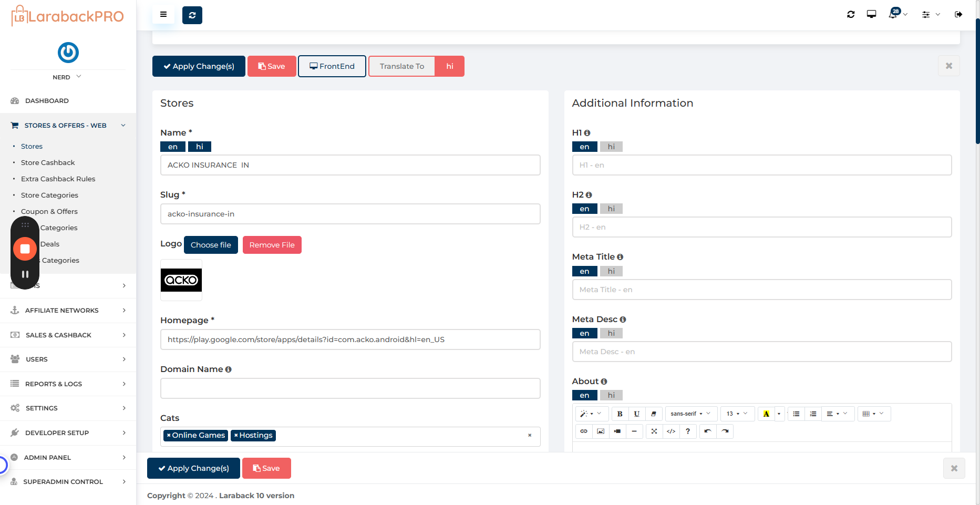
Task: Open Reports & Logs menu
Action: click(x=68, y=384)
